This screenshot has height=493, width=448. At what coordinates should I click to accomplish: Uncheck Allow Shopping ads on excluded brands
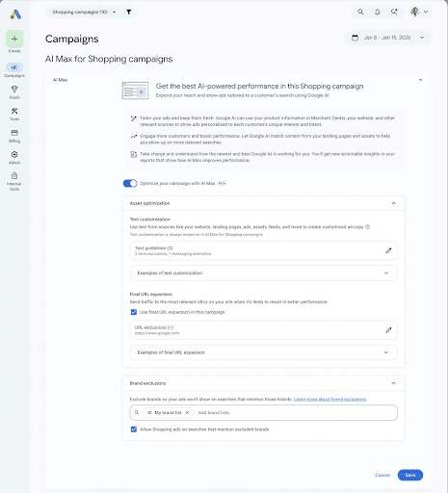[x=134, y=429]
